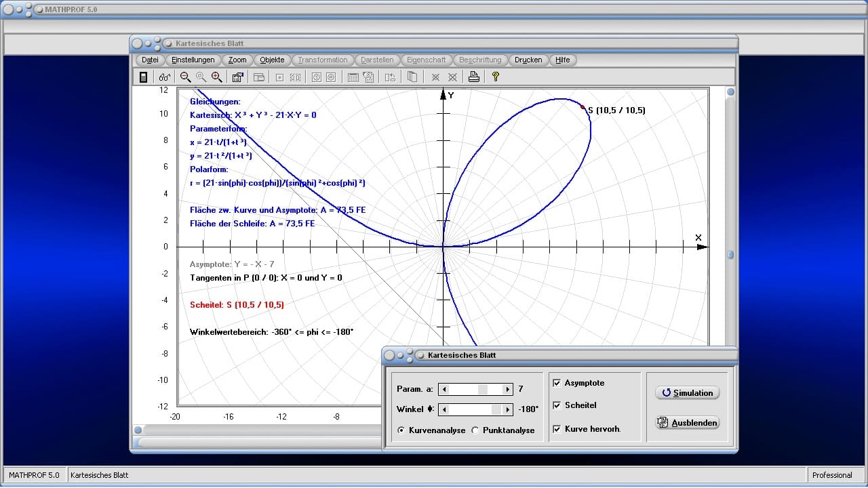Click the window layout toolbar icon
Screen dimensions: 868x488
click(258, 77)
